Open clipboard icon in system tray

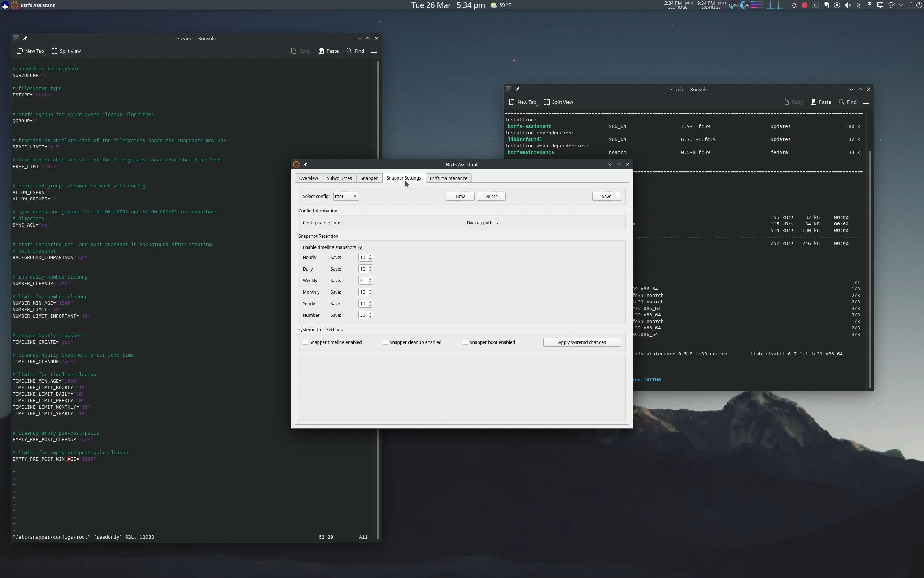point(826,5)
